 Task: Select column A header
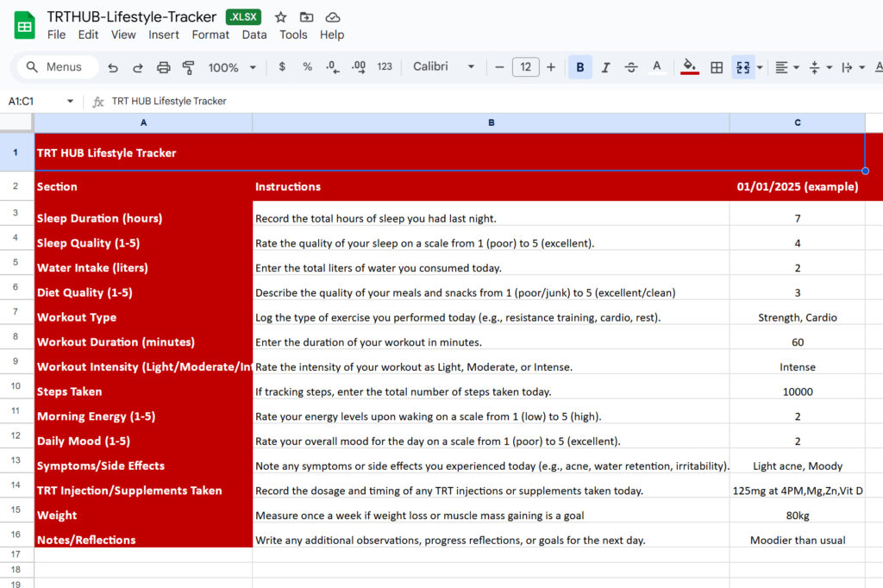(x=144, y=122)
